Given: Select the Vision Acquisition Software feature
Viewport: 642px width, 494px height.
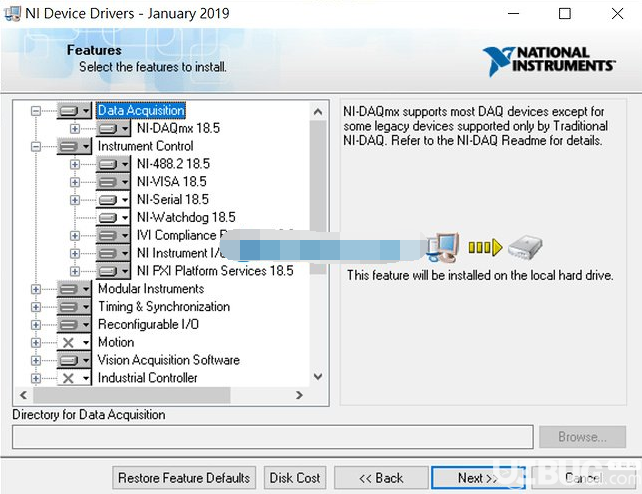Looking at the screenshot, I should click(x=169, y=360).
